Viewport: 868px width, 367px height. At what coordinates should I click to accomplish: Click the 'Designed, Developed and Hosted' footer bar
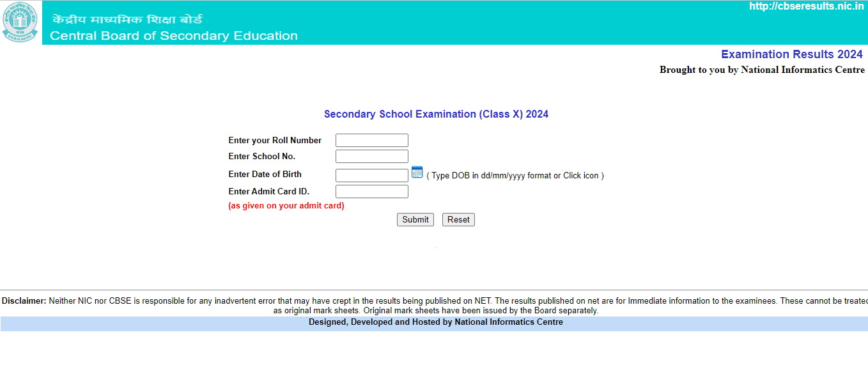(435, 322)
